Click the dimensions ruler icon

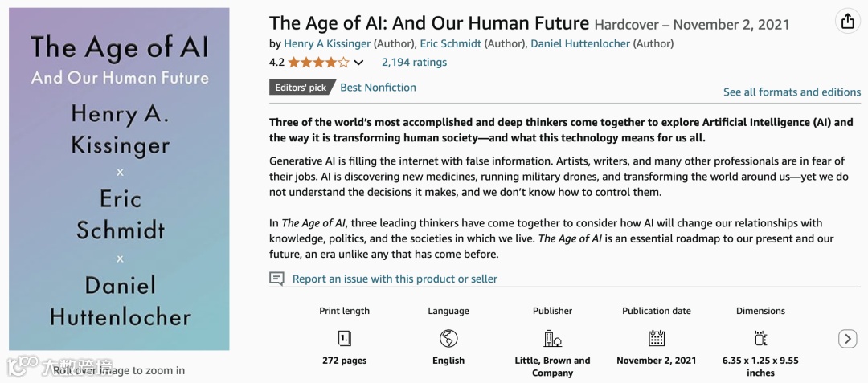coord(760,338)
